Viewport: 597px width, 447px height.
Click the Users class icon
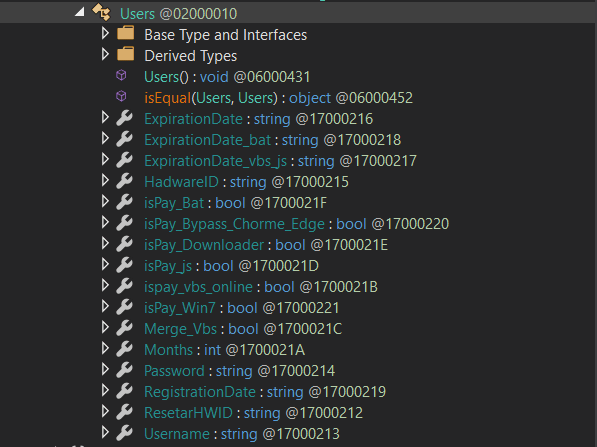102,12
